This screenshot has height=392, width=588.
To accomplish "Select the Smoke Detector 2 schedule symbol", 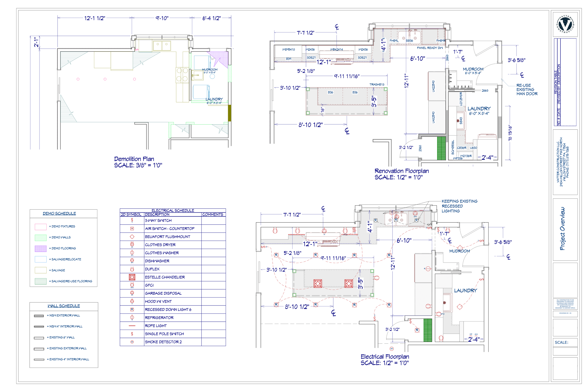I will coord(132,342).
